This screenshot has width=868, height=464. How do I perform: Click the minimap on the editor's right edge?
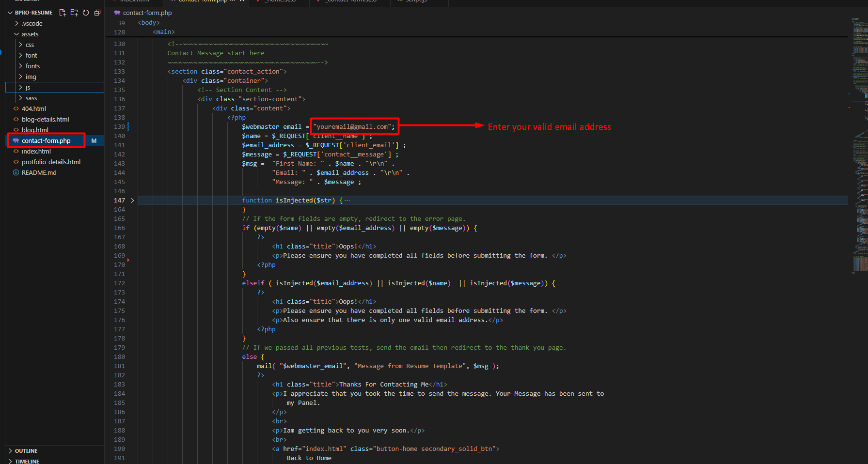click(859, 145)
